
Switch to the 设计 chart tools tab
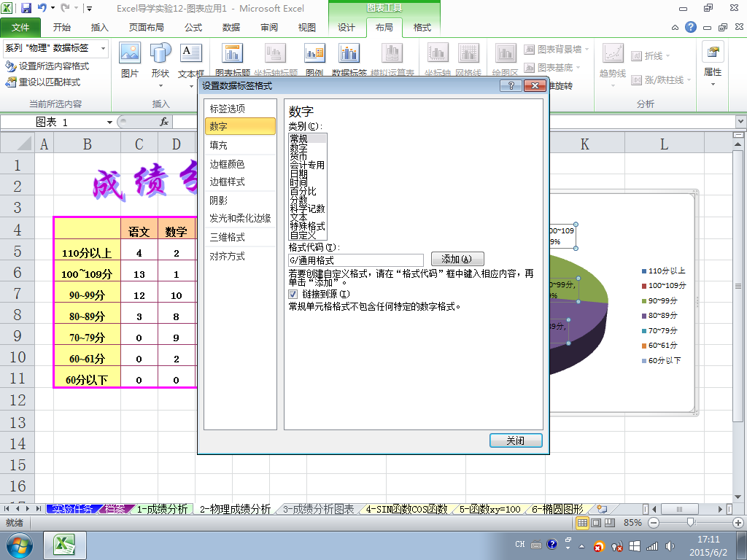pos(347,28)
